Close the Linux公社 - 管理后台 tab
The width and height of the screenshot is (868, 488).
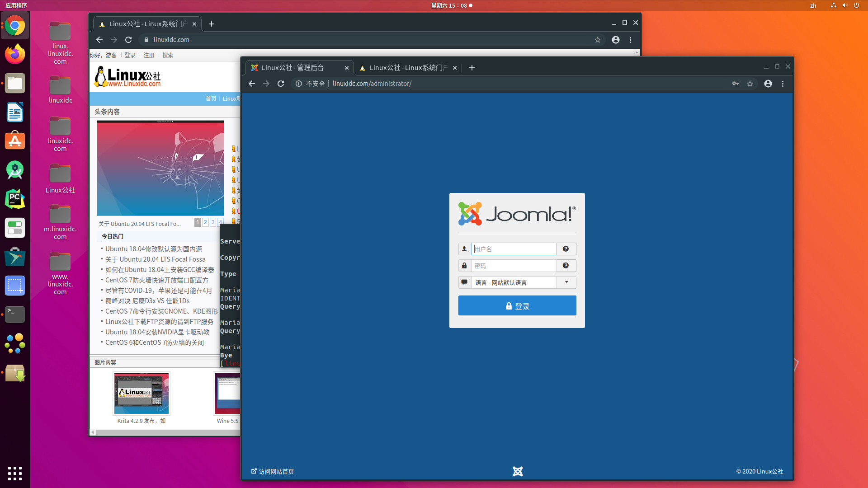(347, 68)
